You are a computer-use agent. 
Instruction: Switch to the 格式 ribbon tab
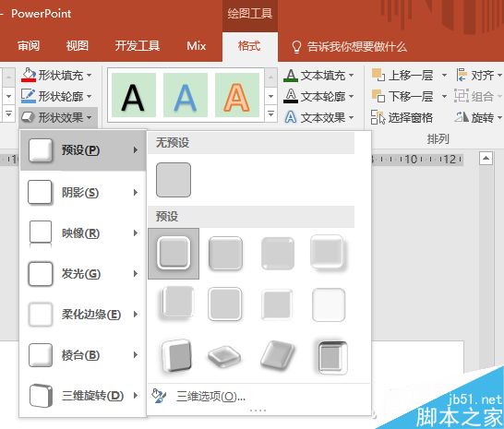coord(249,46)
